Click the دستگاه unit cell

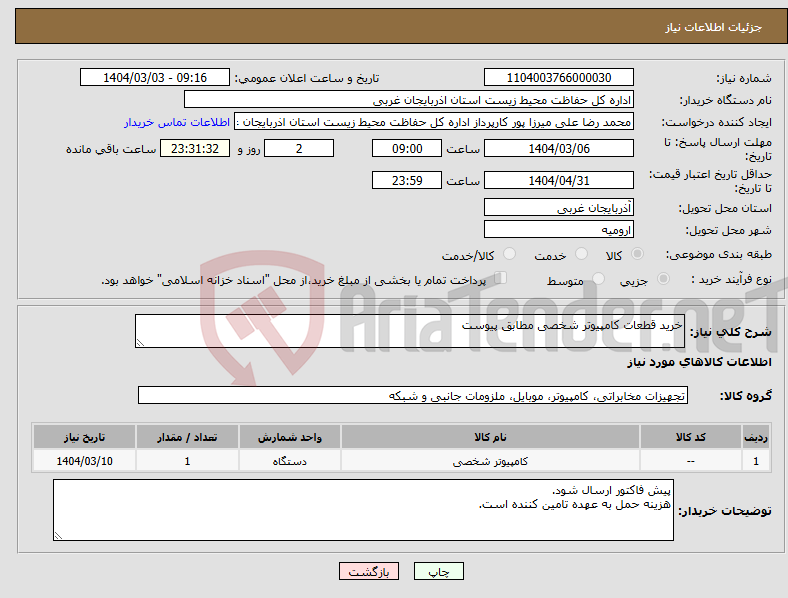click(290, 461)
